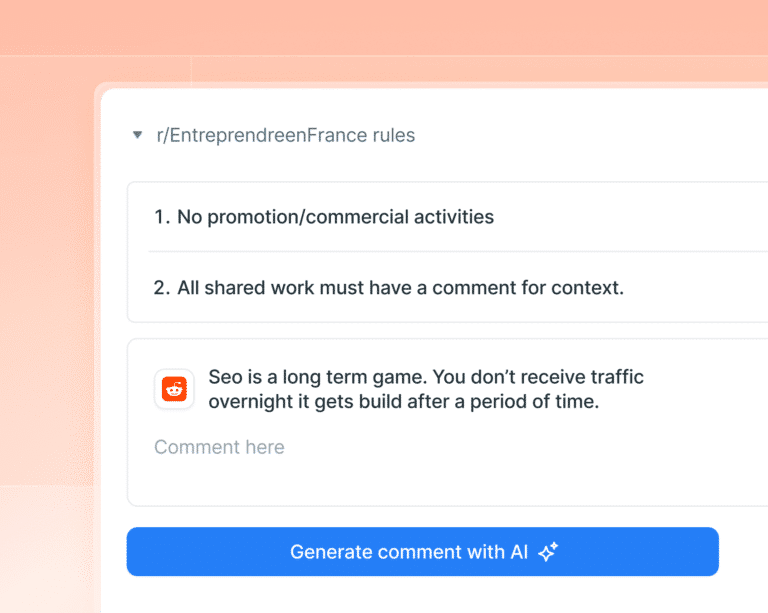
Task: Click the word "Generate" on the blue button
Action: [x=332, y=552]
